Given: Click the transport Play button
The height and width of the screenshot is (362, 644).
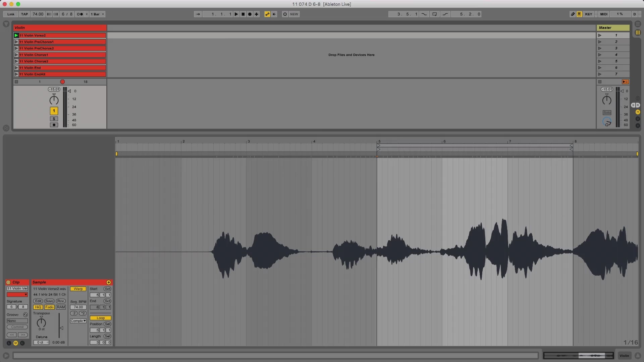Looking at the screenshot, I should click(236, 14).
